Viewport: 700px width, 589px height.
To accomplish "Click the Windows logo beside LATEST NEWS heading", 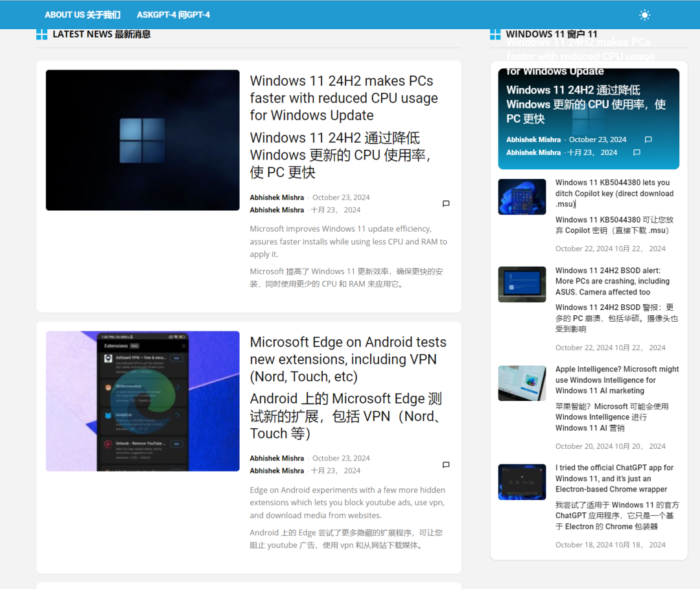I will coord(41,34).
